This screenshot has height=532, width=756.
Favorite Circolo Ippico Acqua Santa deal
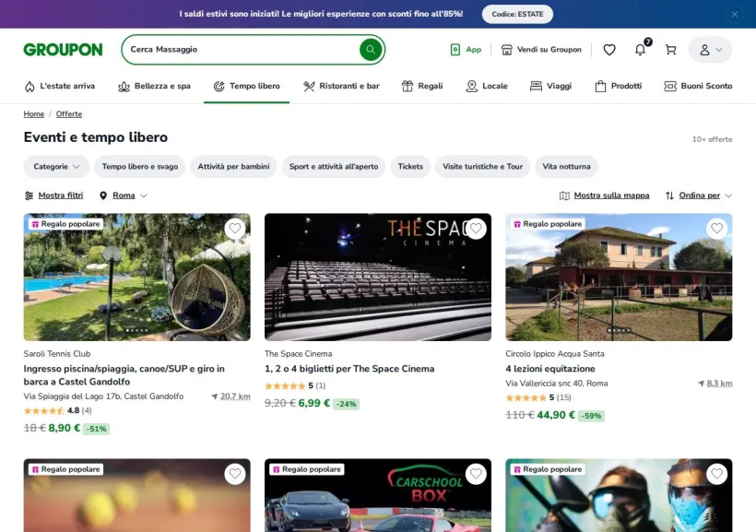tap(717, 229)
